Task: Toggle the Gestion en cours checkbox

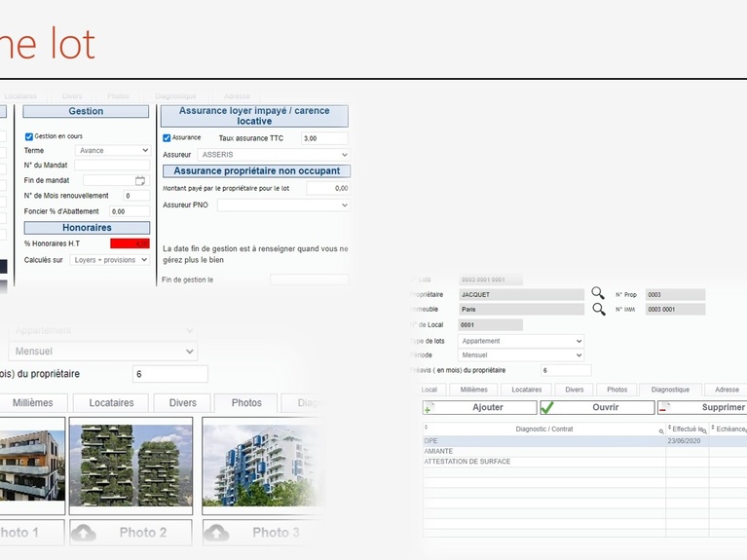Action: click(x=29, y=136)
